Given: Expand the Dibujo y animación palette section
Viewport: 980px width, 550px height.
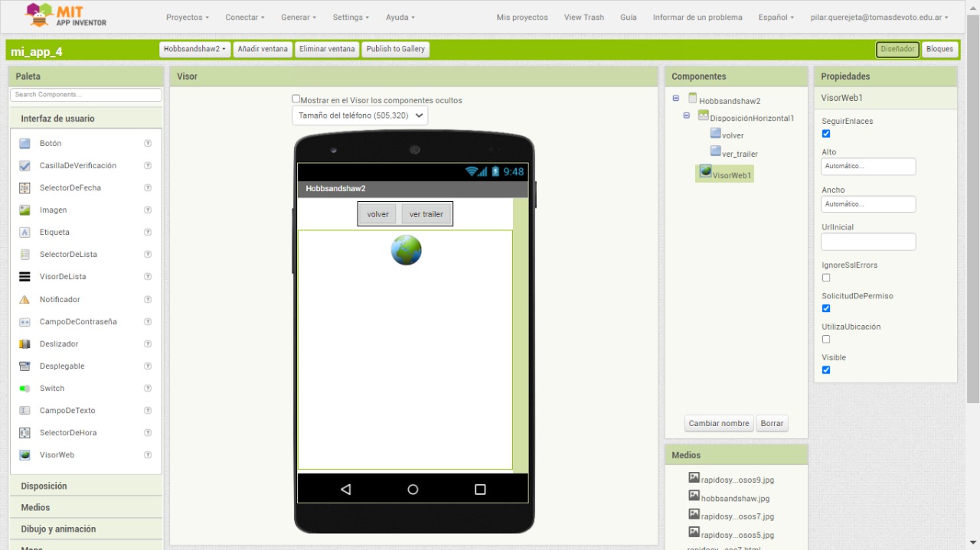Looking at the screenshot, I should [x=87, y=529].
